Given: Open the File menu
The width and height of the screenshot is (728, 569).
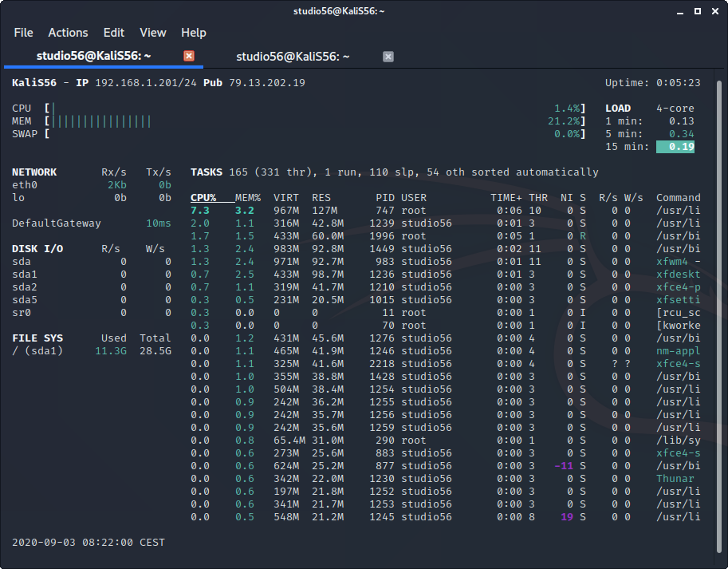Looking at the screenshot, I should (24, 33).
